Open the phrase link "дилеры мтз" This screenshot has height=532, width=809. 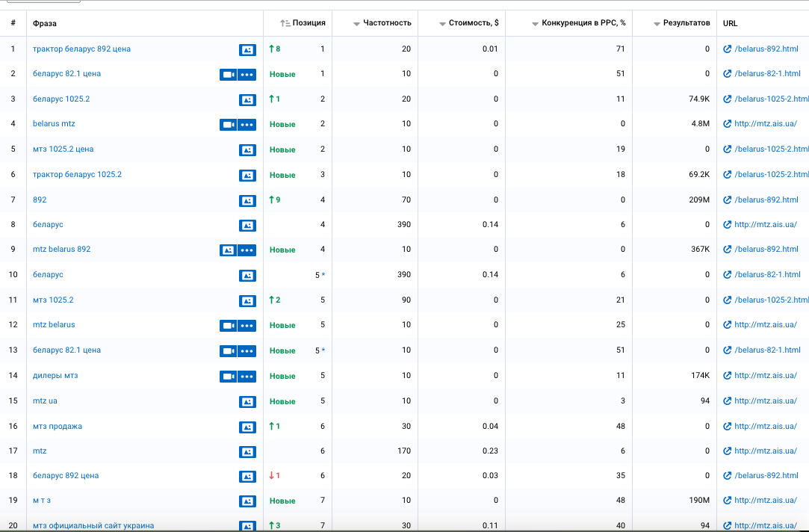55,376
